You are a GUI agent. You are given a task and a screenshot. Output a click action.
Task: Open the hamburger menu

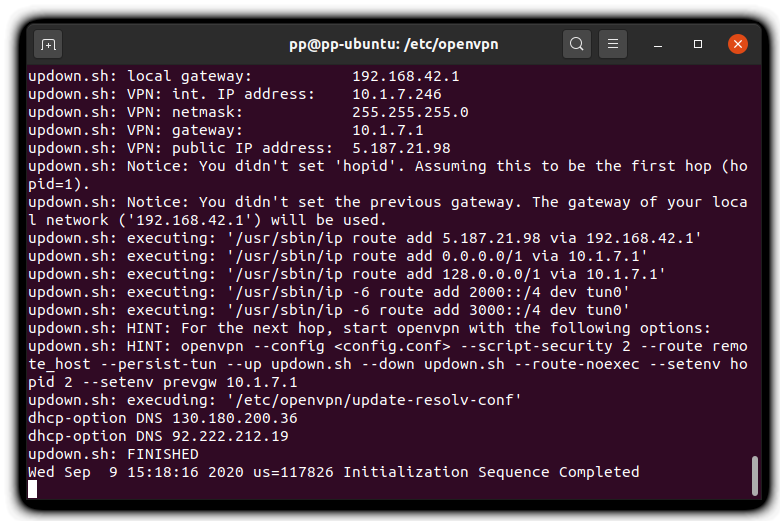613,44
